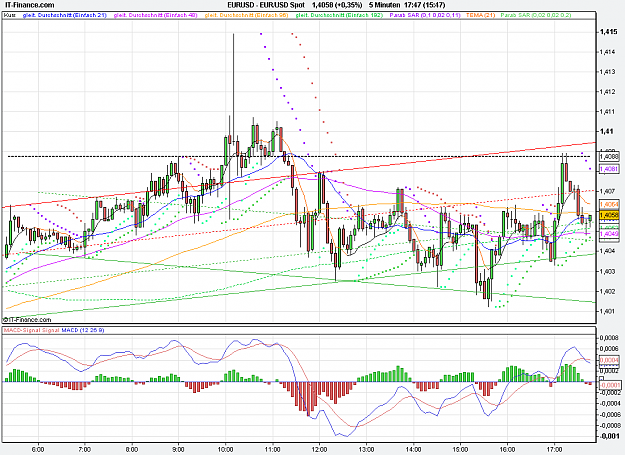Click the 0,0006 MACD axis label

[x=609, y=349]
